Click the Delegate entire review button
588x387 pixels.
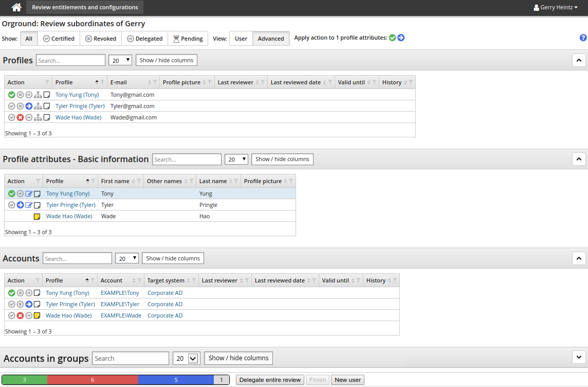click(270, 380)
